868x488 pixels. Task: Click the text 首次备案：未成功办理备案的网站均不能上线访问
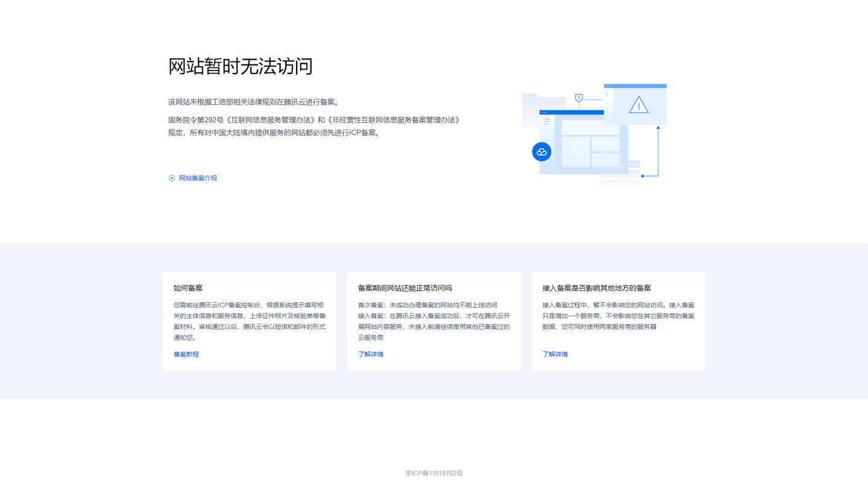click(x=428, y=305)
